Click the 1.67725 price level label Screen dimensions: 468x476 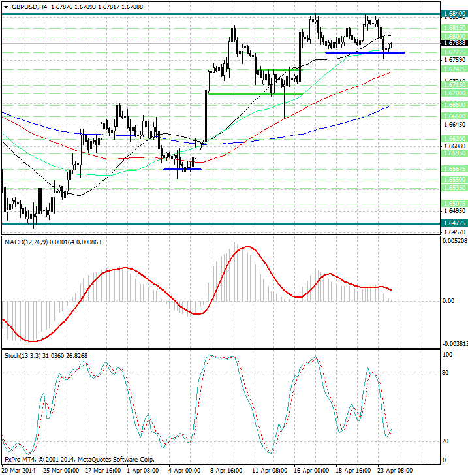[x=454, y=52]
